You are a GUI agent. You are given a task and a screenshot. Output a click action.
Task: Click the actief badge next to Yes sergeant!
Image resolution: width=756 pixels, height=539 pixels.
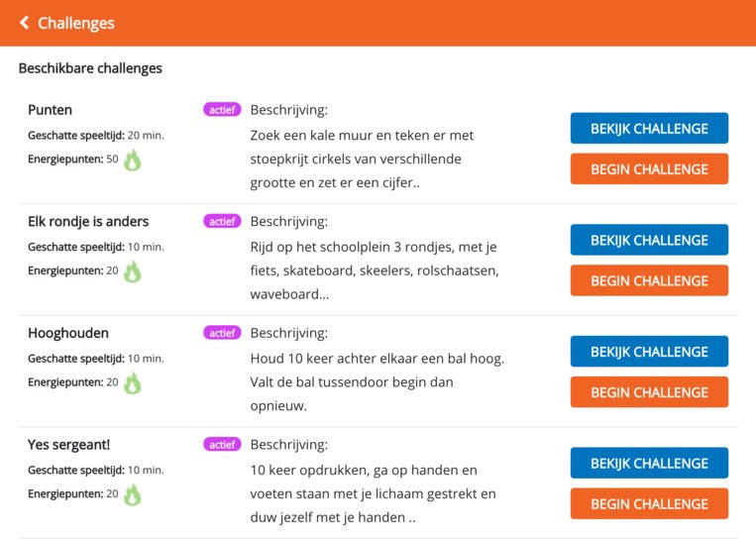click(x=222, y=445)
